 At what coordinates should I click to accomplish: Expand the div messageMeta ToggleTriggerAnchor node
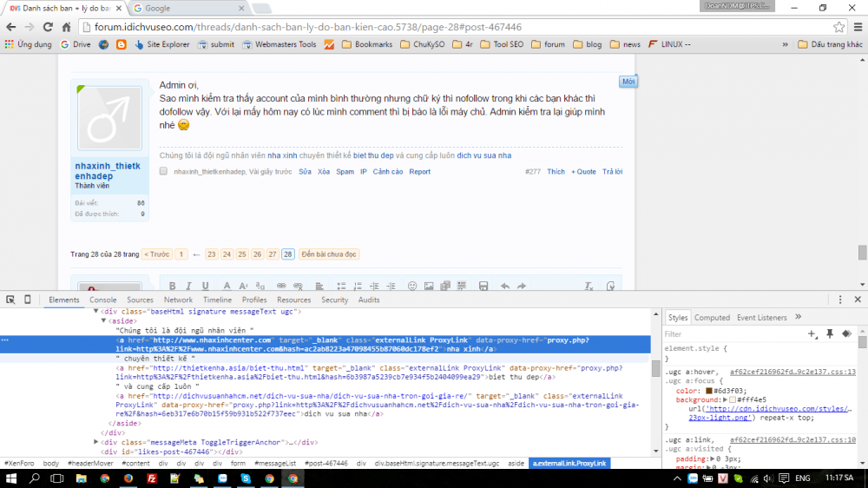[x=95, y=442]
